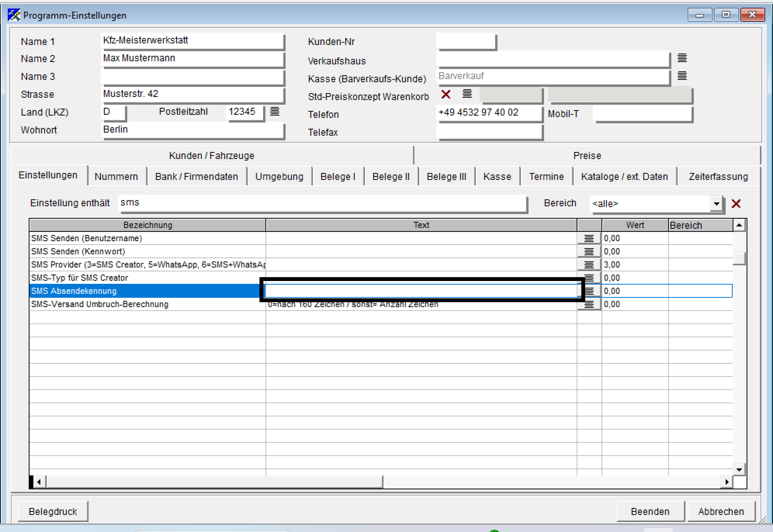Click the Name 2 field with Max Mustermann
Viewport: 773px width, 532px height.
[192, 59]
